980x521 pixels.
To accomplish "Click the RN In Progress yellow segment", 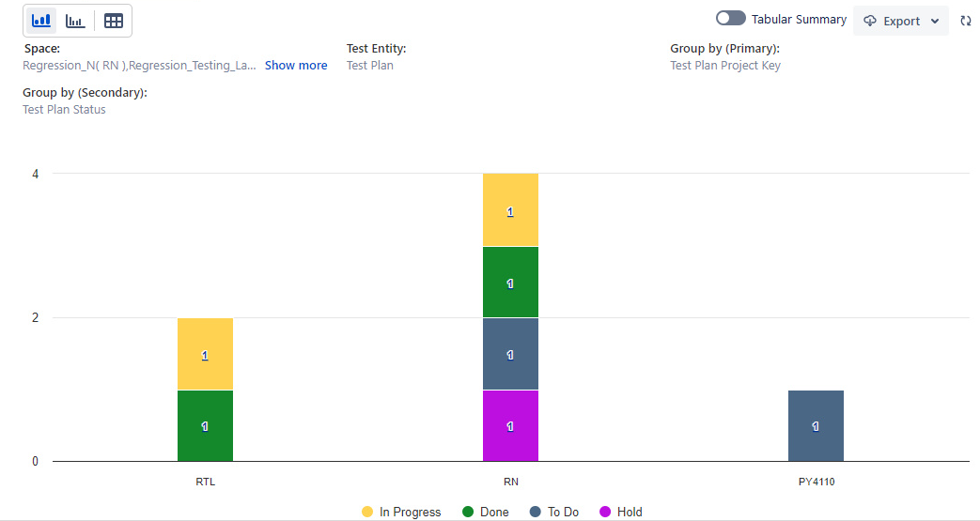I will tap(510, 210).
